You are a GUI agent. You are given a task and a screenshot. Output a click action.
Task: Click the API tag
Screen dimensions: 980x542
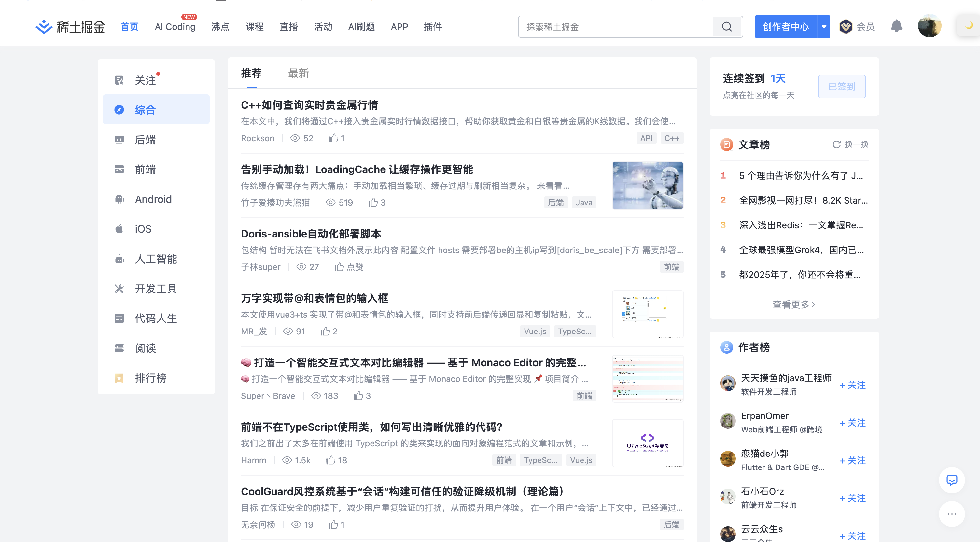(646, 138)
